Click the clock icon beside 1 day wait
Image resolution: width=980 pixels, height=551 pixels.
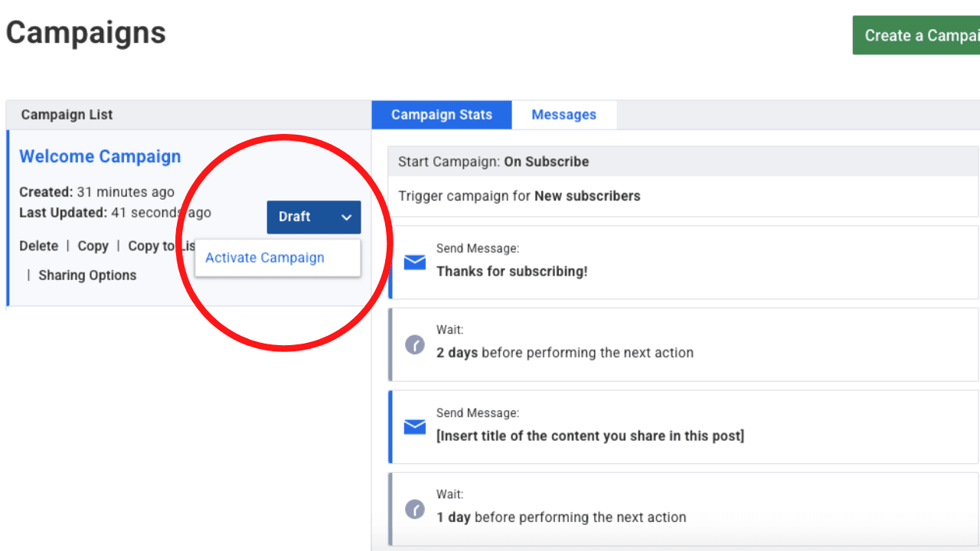(415, 509)
